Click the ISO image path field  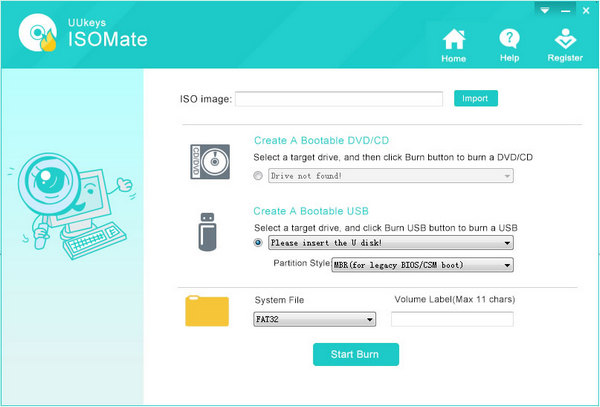click(339, 99)
